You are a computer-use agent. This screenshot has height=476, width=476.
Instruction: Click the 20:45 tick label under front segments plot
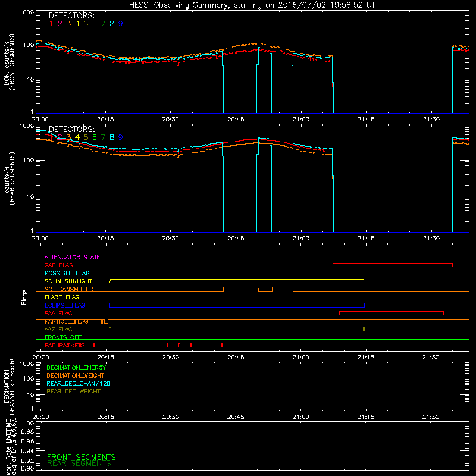coord(236,120)
